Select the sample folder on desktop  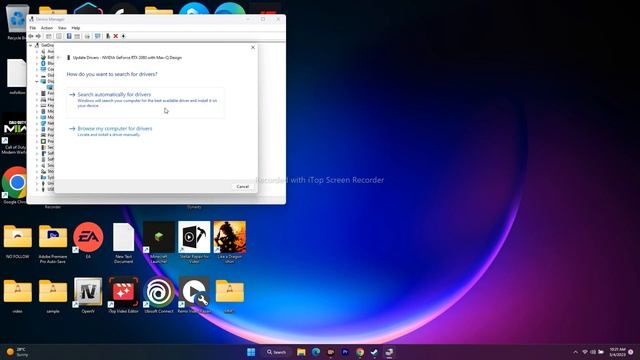[53, 296]
